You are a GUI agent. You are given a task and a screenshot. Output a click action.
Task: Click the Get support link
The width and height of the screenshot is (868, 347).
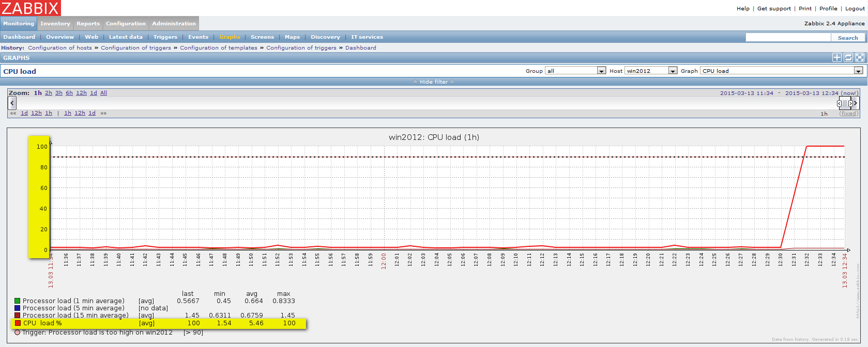point(774,9)
